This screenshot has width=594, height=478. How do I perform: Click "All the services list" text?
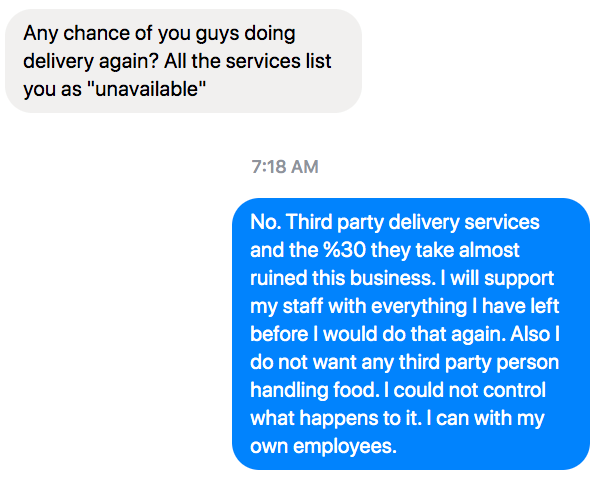click(x=248, y=61)
